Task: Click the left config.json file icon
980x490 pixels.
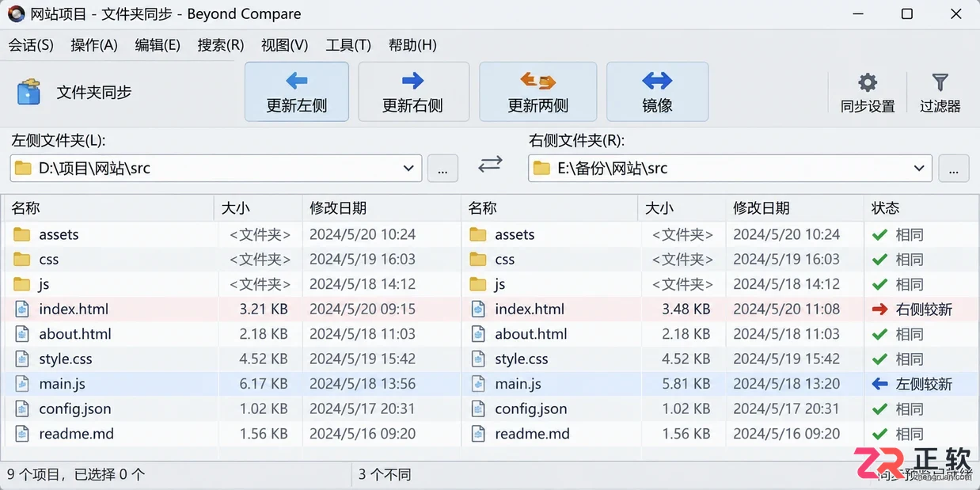Action: coord(22,408)
